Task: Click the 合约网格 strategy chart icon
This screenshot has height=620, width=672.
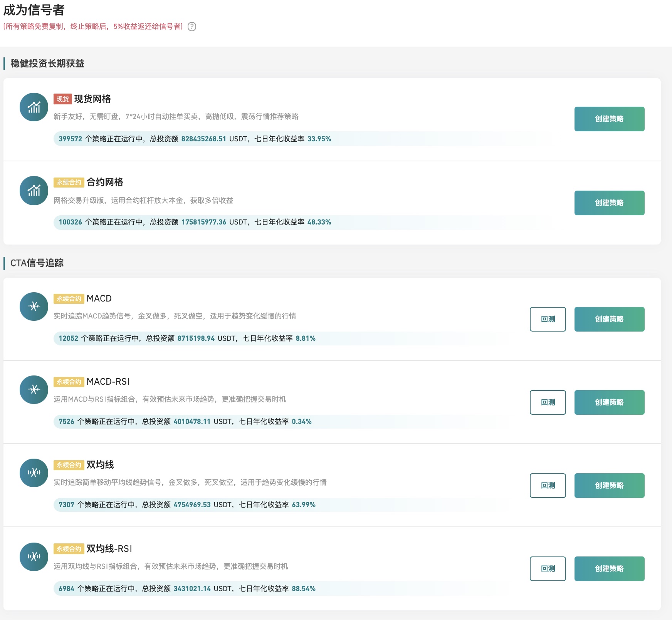Action: click(34, 191)
